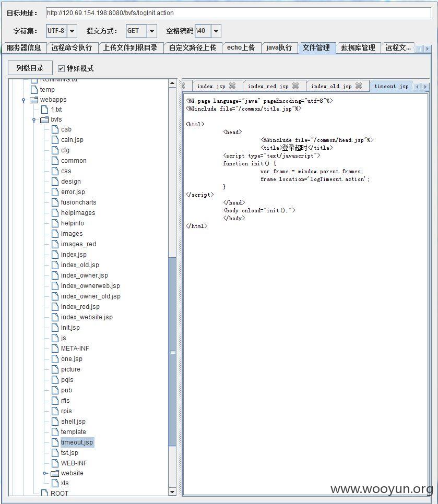Switch to the java执行 tab
The width and height of the screenshot is (438, 504).
[x=279, y=48]
